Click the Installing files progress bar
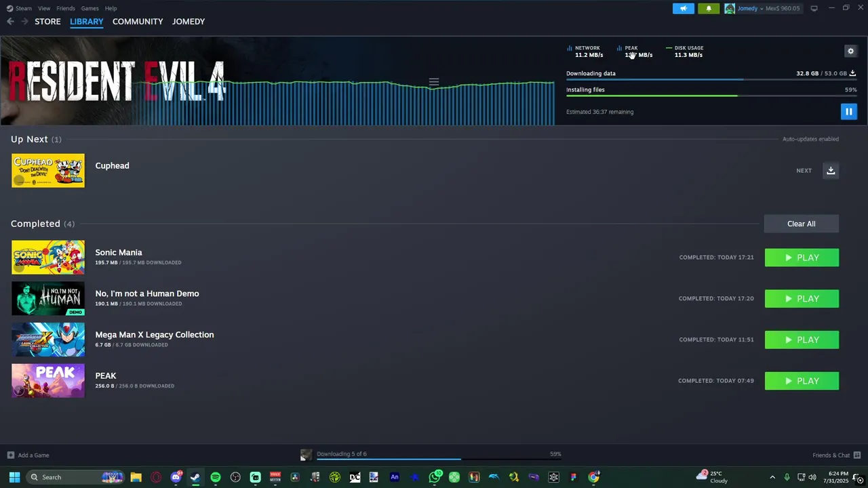The height and width of the screenshot is (488, 868). (x=711, y=96)
